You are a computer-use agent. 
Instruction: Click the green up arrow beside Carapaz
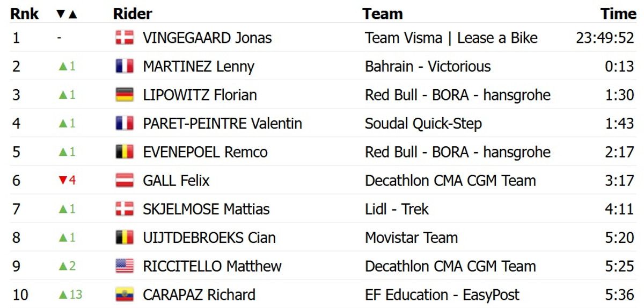click(x=63, y=295)
